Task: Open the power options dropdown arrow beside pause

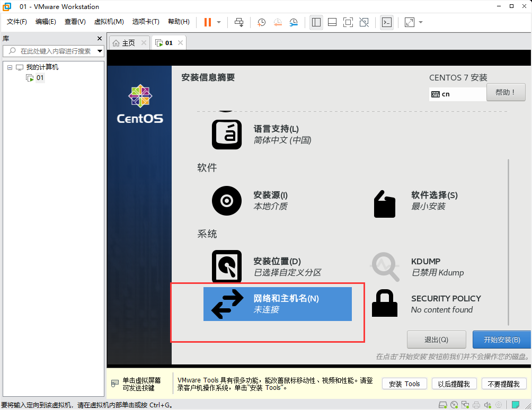Action: pyautogui.click(x=219, y=22)
